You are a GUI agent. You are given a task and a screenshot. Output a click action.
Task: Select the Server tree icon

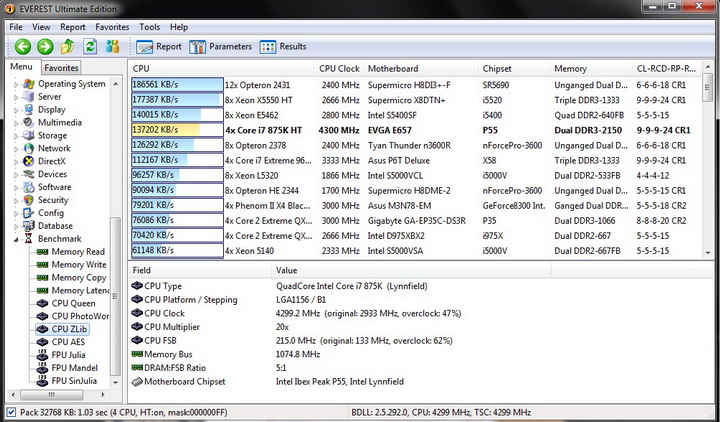(x=28, y=97)
